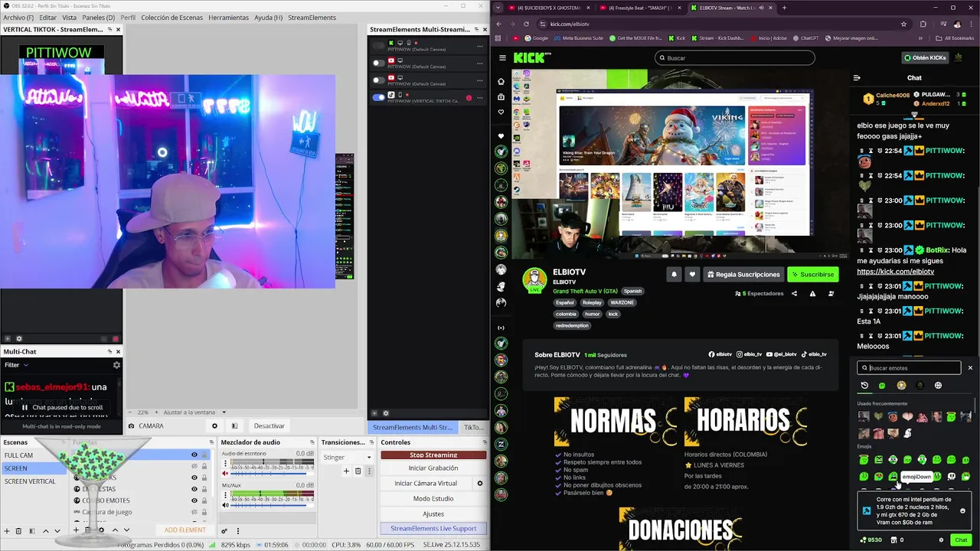Screen dimensions: 980x551
Task: Toggle visibility of ENCUESTAS source
Action: [x=194, y=489]
